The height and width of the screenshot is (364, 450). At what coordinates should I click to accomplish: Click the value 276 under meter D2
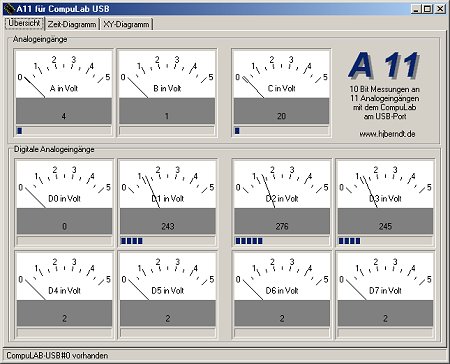pos(282,227)
